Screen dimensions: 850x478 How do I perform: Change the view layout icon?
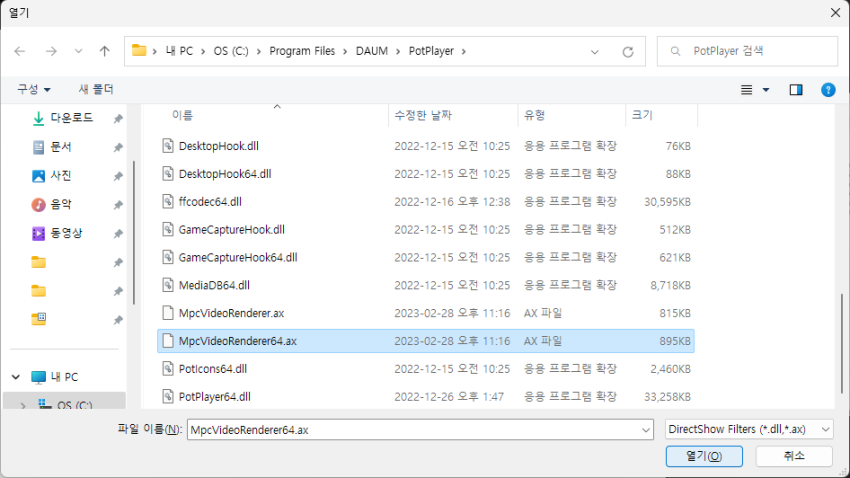click(x=746, y=89)
